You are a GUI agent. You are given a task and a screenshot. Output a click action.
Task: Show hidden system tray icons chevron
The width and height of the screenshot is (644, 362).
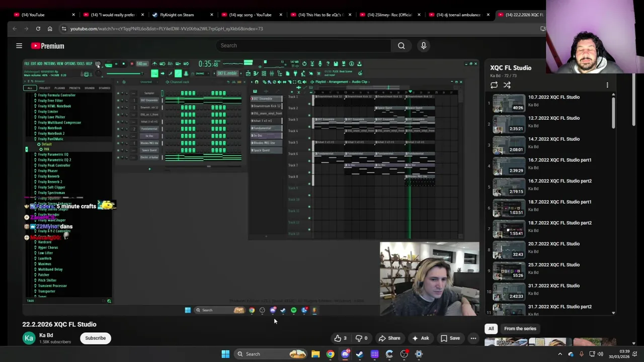(560, 354)
